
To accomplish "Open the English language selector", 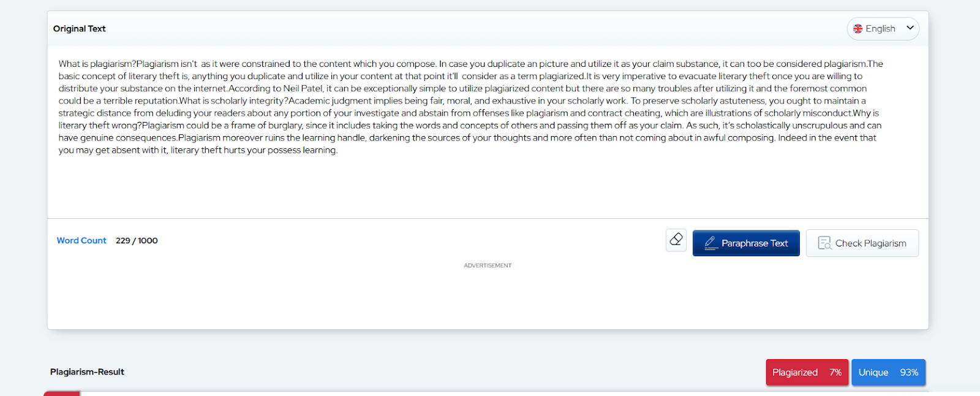I will click(880, 29).
